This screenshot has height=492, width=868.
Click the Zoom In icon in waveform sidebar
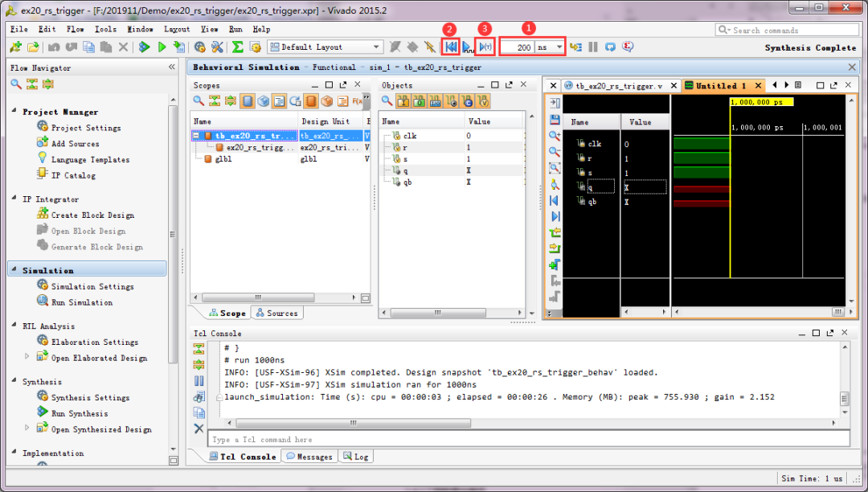click(x=555, y=136)
